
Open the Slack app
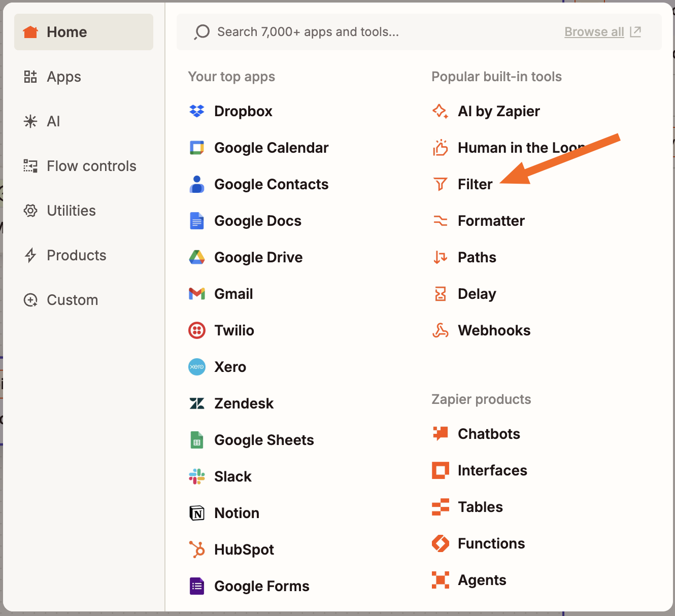232,476
